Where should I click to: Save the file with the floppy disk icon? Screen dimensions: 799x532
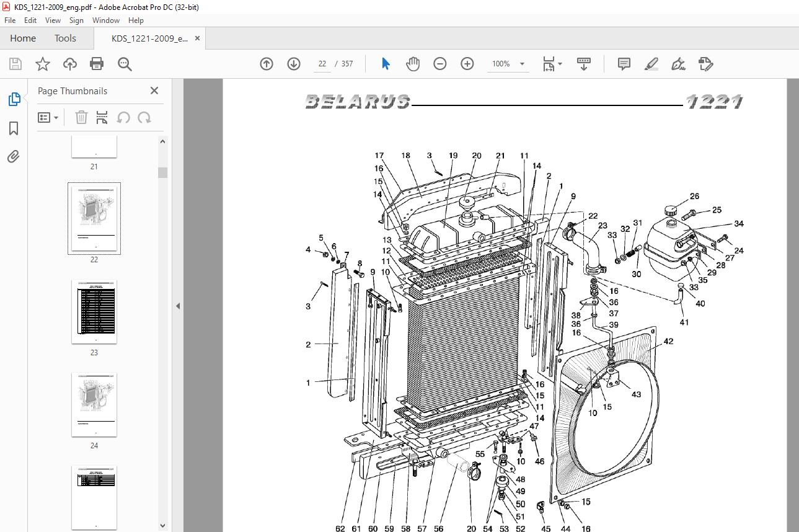coord(15,64)
